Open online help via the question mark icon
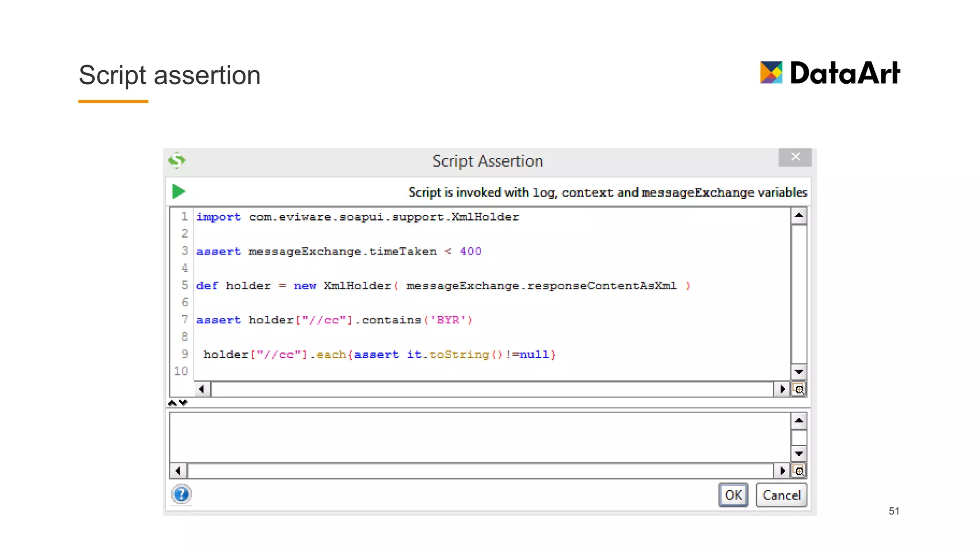 (181, 494)
